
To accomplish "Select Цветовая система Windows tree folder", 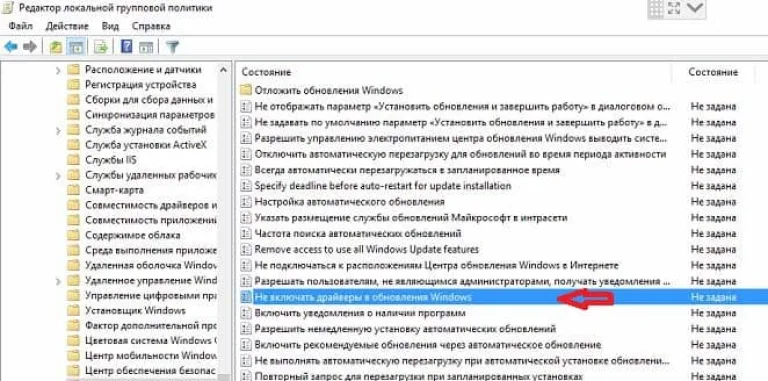I will [x=151, y=340].
